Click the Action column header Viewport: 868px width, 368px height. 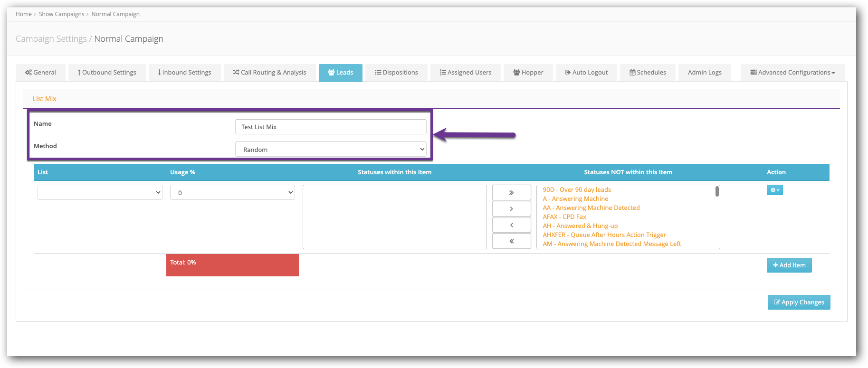coord(776,172)
